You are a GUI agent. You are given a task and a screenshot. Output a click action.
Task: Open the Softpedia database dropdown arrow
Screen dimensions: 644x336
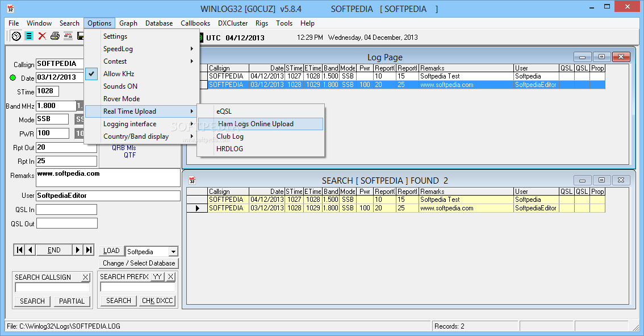click(173, 252)
